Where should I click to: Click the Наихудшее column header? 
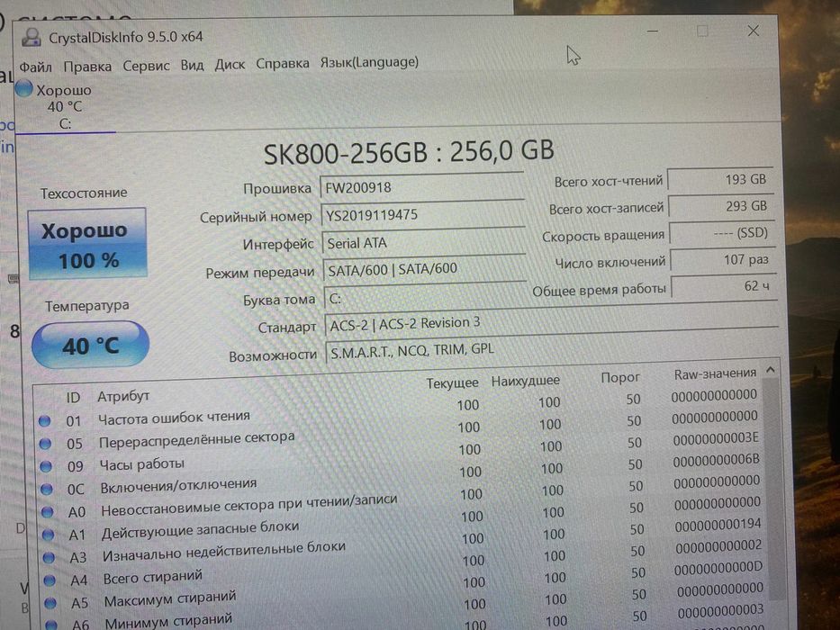coord(526,381)
